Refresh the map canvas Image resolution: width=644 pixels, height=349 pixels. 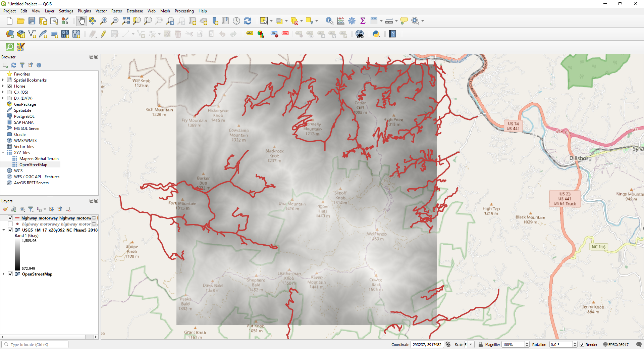pos(248,21)
